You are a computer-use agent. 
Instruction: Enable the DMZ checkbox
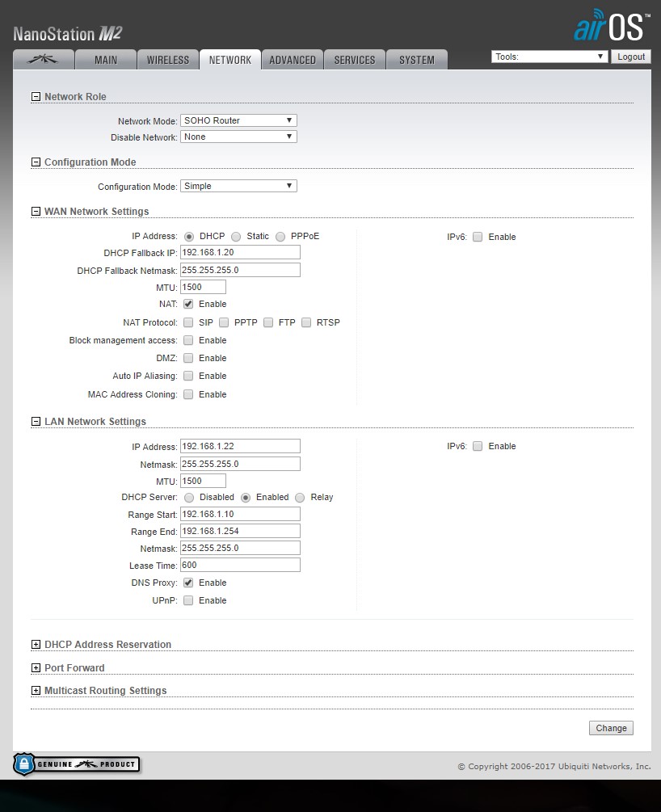188,358
